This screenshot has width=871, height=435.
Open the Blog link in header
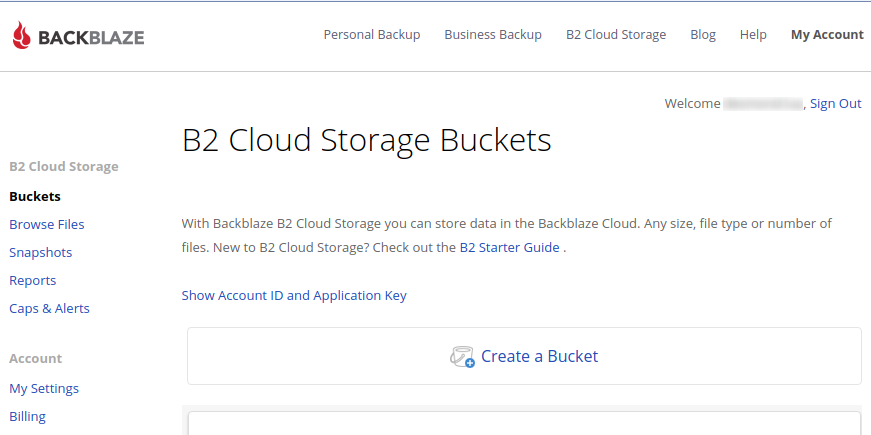pyautogui.click(x=702, y=34)
